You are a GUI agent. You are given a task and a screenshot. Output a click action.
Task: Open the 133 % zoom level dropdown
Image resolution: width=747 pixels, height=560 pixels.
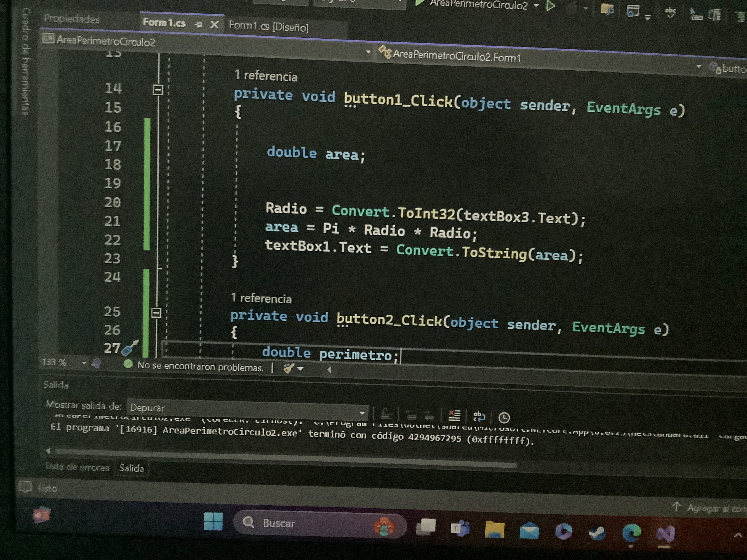(84, 363)
